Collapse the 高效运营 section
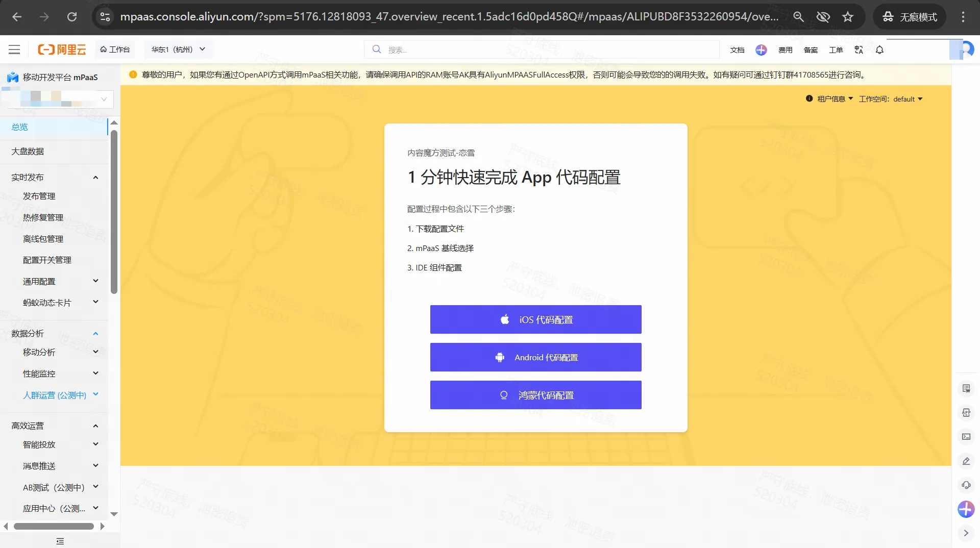The height and width of the screenshot is (548, 980). pyautogui.click(x=95, y=426)
